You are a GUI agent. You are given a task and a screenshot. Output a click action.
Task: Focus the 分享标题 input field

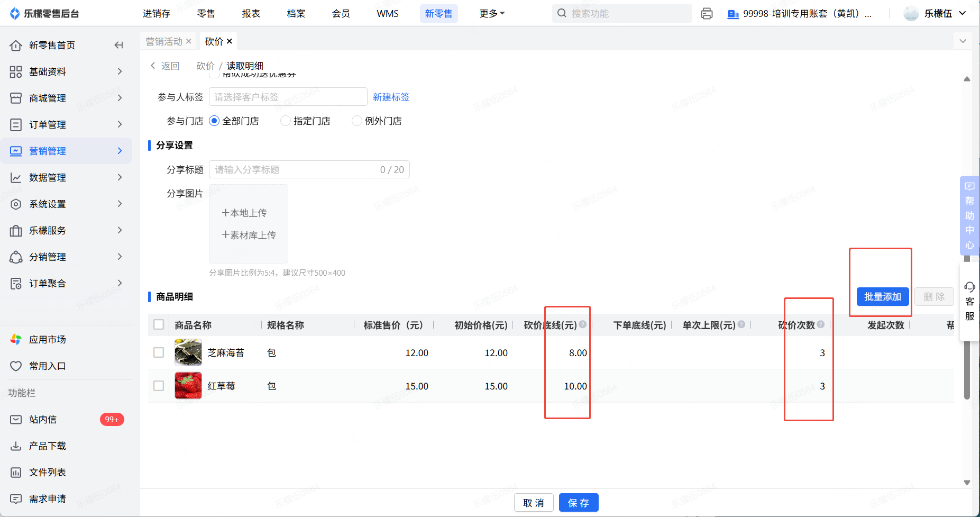[309, 169]
